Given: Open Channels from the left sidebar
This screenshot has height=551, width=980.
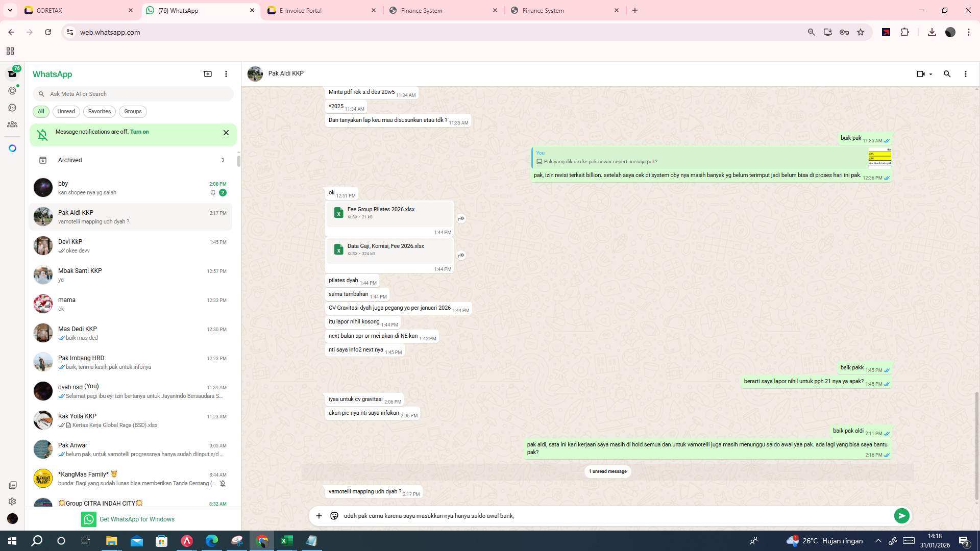Looking at the screenshot, I should point(12,108).
